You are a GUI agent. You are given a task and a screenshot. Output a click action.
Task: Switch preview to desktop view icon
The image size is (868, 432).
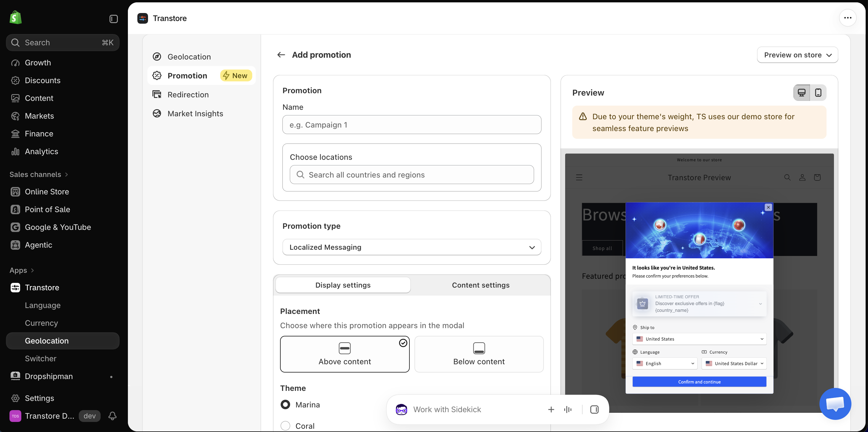(x=802, y=93)
